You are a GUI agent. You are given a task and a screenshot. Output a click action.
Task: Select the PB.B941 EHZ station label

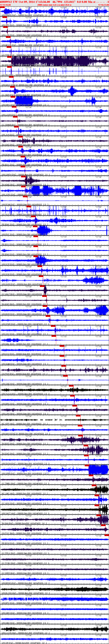tap(25, 225)
